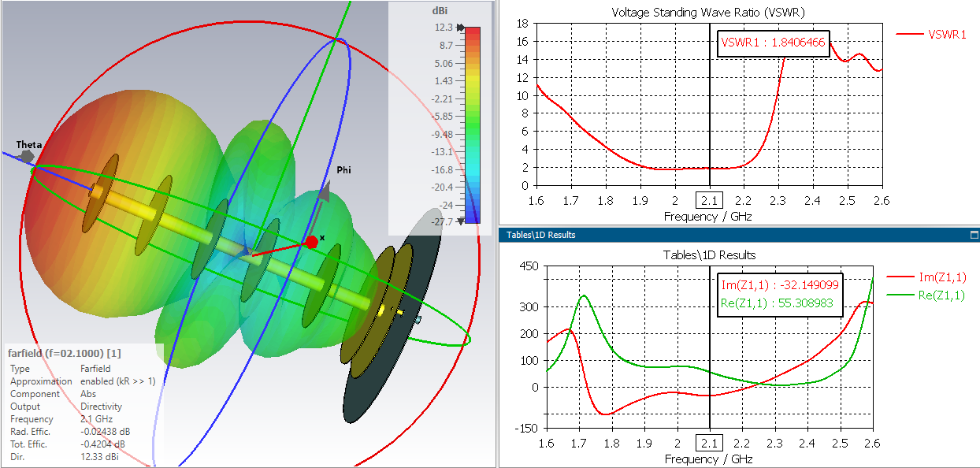Click the 2.1 frequency marker box under the impedance plot

coord(710,442)
